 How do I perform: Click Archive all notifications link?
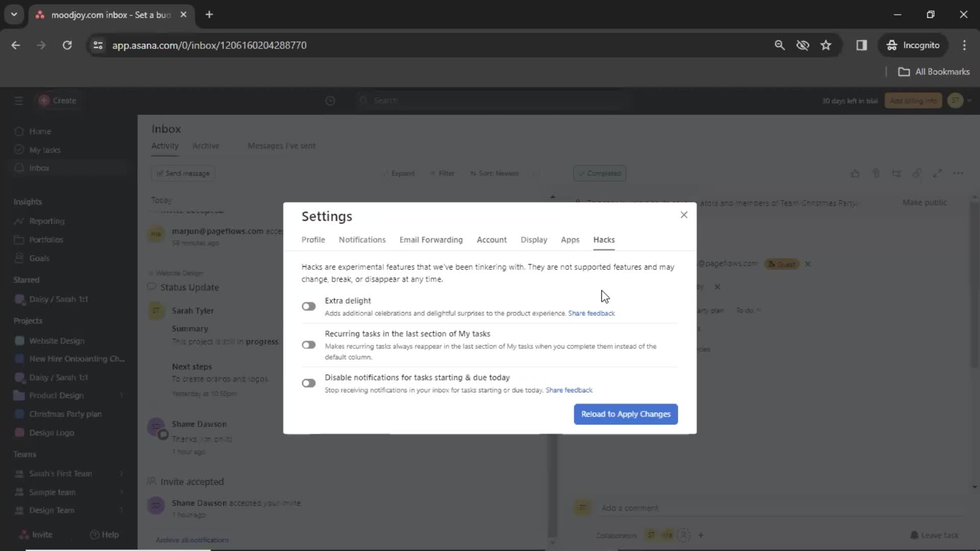pyautogui.click(x=192, y=540)
